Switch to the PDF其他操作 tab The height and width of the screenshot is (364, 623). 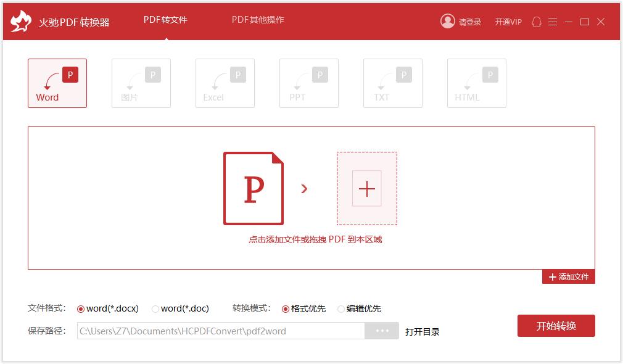[257, 20]
